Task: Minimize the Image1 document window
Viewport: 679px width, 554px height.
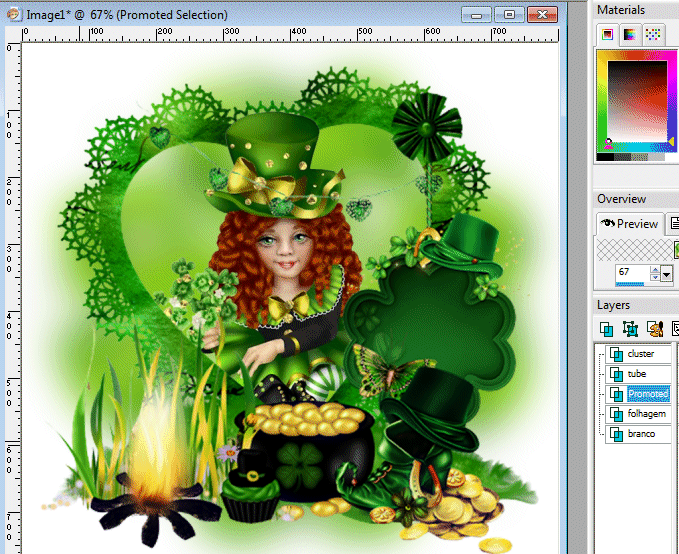Action: (476, 15)
